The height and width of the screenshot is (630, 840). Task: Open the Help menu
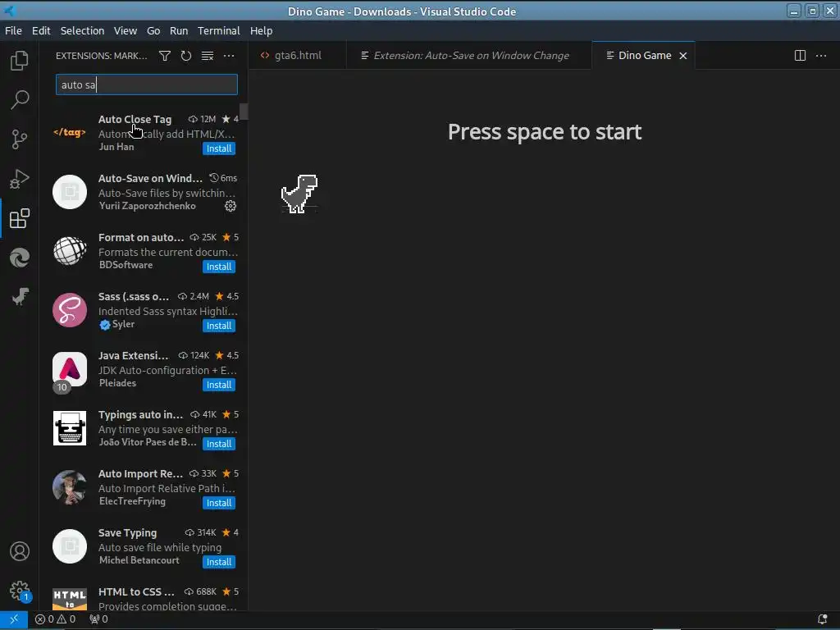coord(261,30)
